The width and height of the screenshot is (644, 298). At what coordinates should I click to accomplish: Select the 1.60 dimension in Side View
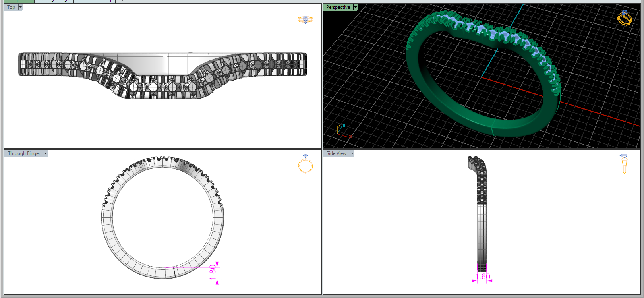click(482, 277)
